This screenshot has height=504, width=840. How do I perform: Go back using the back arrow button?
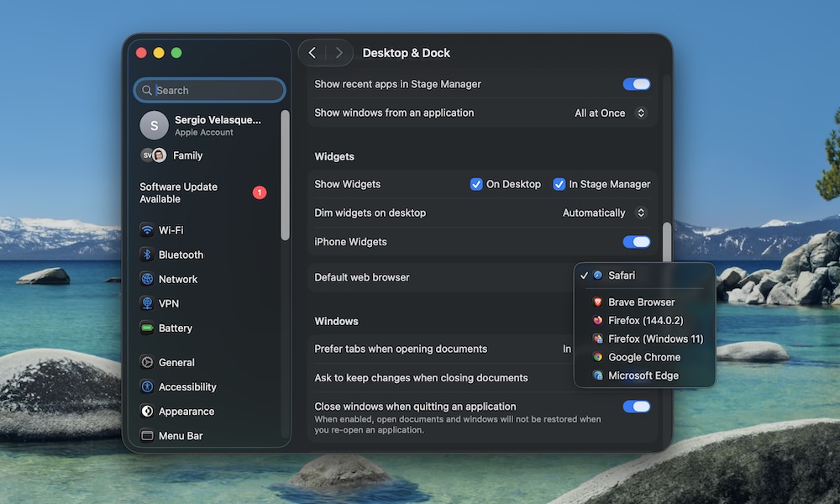tap(312, 52)
